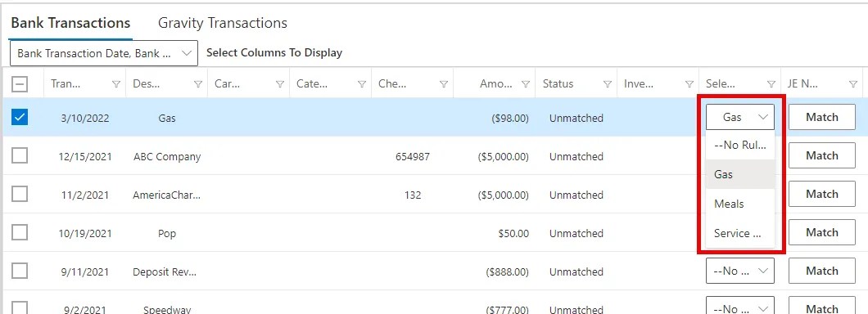The image size is (868, 314).
Task: Filter by Status column
Action: 608,84
